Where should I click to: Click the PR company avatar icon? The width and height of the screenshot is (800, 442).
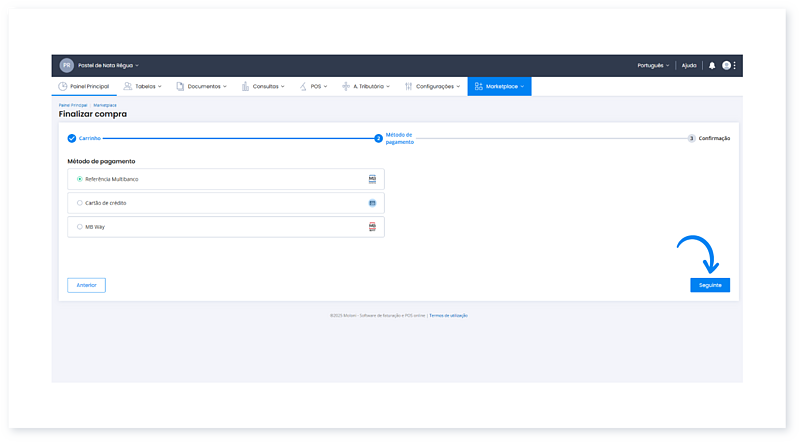pyautogui.click(x=67, y=65)
